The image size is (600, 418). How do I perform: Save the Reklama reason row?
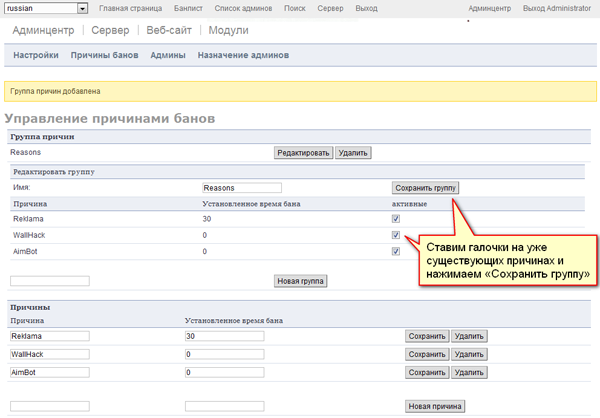tap(427, 337)
